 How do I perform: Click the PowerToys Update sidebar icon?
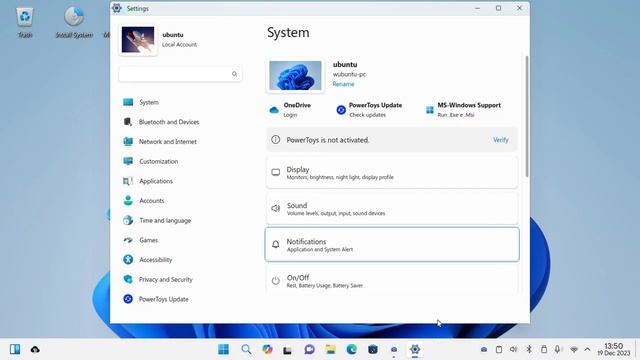[x=128, y=299]
